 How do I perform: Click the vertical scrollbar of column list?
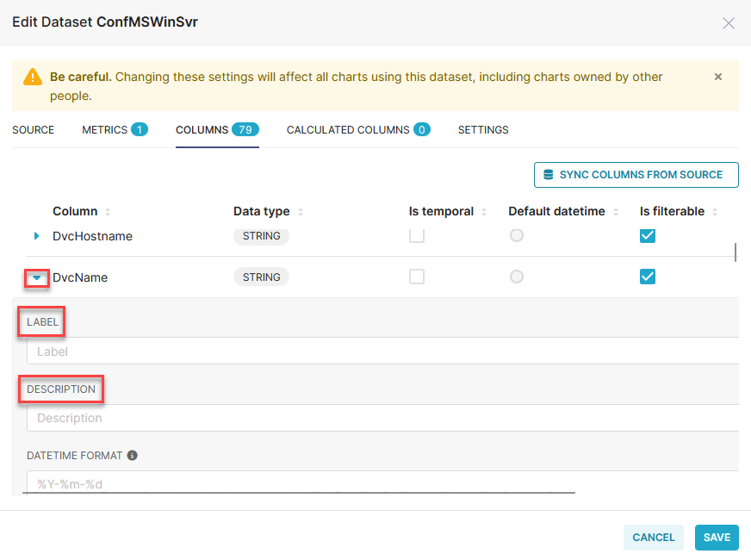735,252
